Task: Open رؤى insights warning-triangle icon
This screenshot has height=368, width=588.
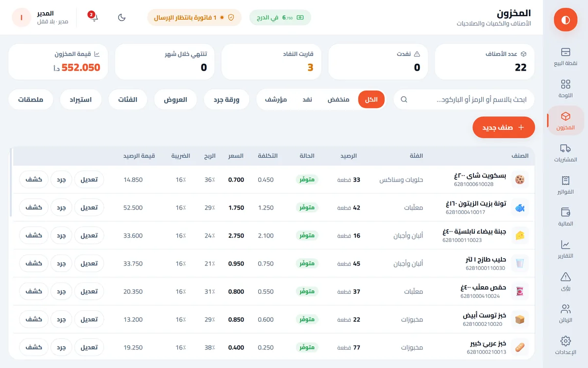Action: pyautogui.click(x=565, y=277)
